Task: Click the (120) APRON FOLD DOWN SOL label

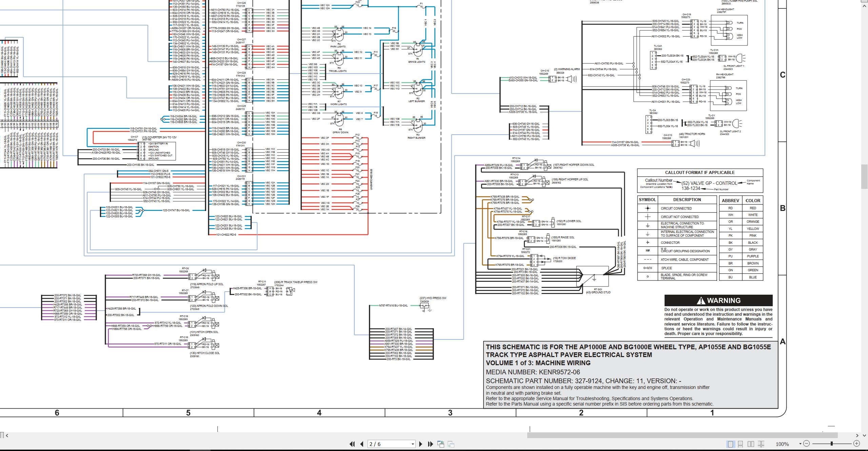Action: 209,306
